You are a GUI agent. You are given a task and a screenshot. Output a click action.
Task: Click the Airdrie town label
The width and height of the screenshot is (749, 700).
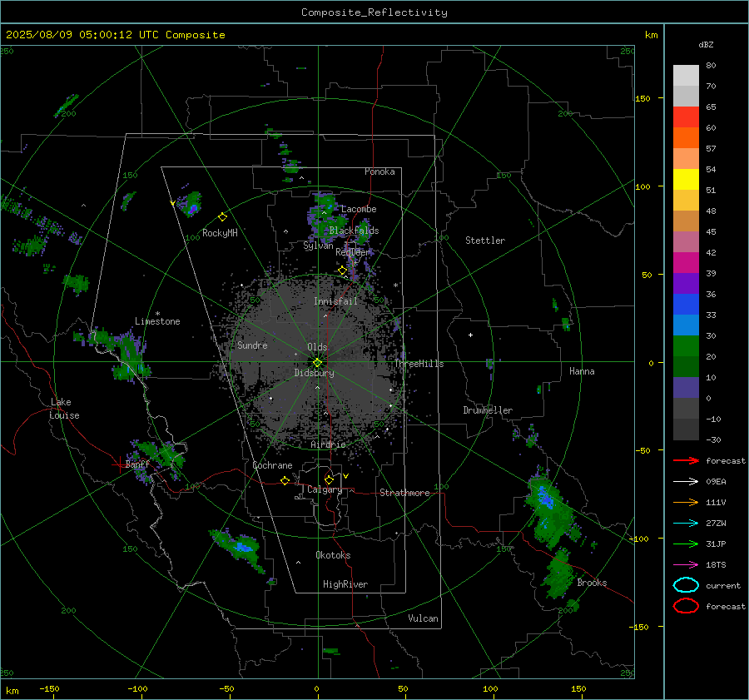(328, 444)
